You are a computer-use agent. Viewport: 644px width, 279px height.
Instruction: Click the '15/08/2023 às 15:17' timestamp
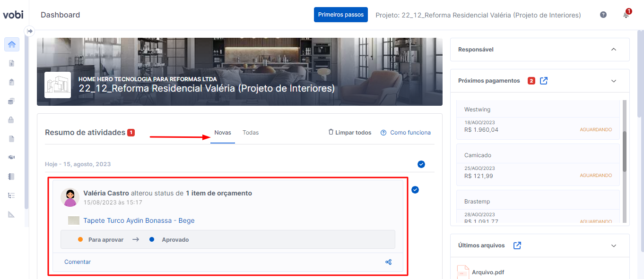point(113,203)
